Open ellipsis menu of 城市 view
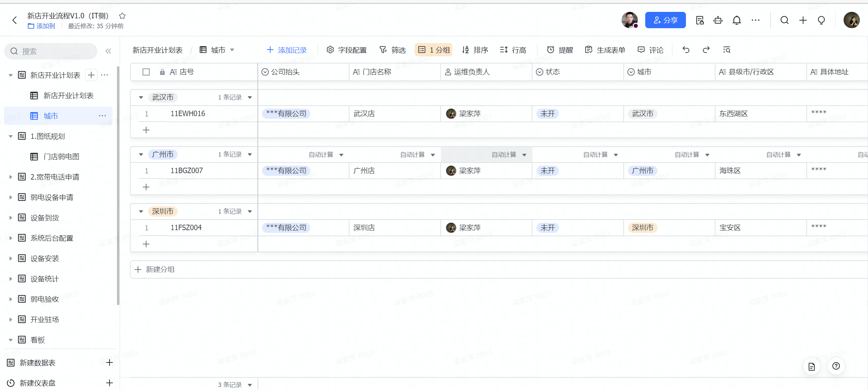 tap(102, 116)
